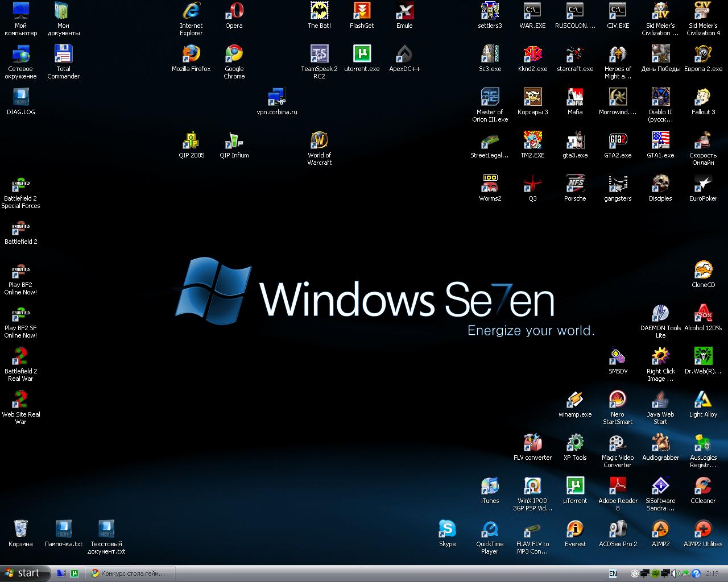Select the Текстовый документ.txt icon

(x=106, y=529)
